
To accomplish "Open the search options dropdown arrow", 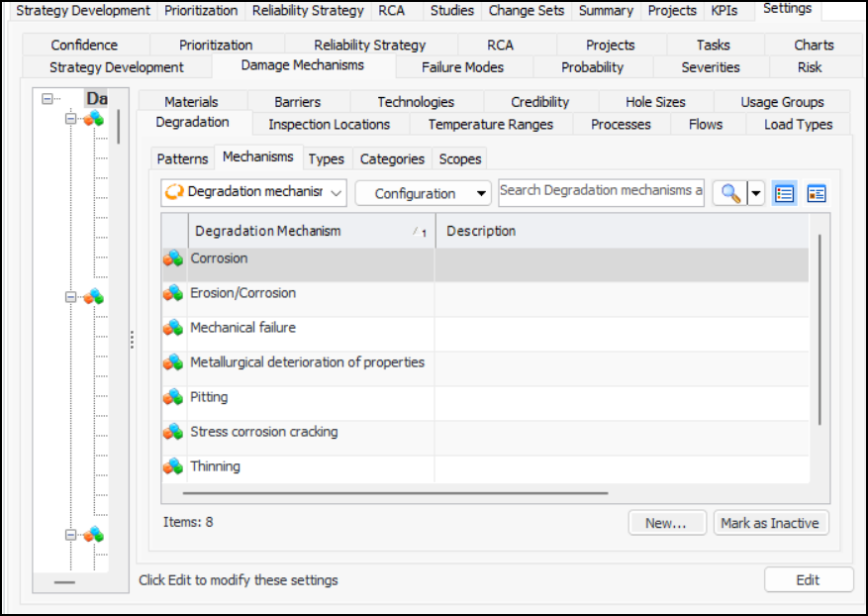I will click(755, 194).
